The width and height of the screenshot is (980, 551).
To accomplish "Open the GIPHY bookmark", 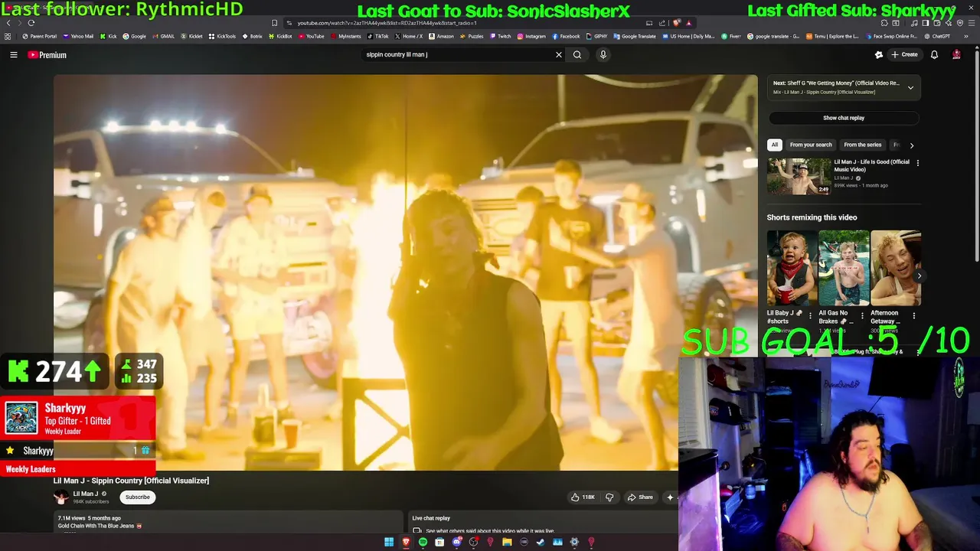I will click(597, 36).
